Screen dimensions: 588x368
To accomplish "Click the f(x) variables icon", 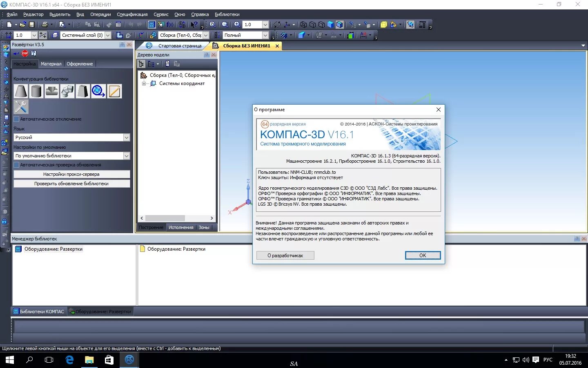I will click(170, 25).
